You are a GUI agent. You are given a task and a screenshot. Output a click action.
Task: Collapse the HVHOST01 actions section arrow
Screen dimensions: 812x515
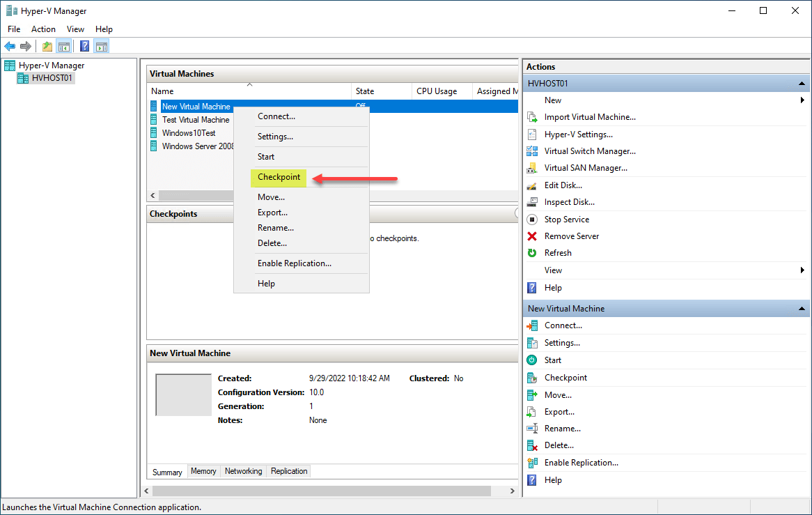pyautogui.click(x=802, y=84)
